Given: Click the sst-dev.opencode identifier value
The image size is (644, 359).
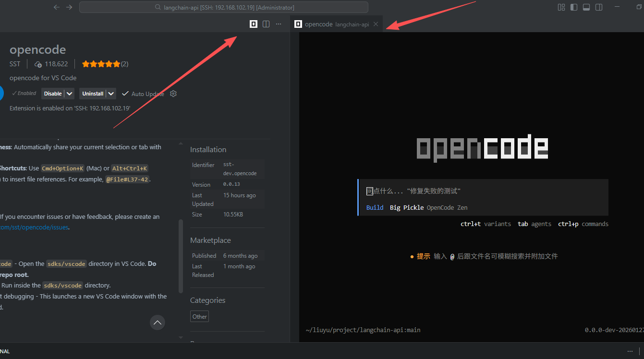Looking at the screenshot, I should (x=240, y=169).
